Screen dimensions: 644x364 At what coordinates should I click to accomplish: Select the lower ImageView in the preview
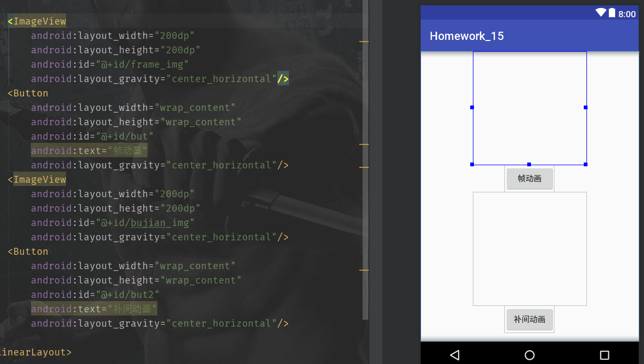[x=529, y=249]
